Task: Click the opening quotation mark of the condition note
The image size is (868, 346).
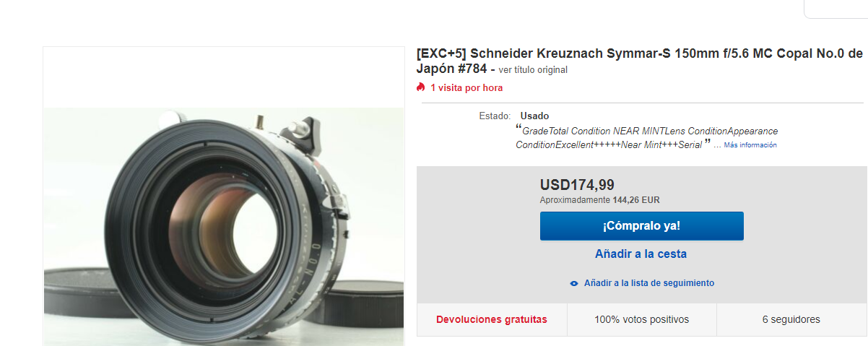Action: pos(518,129)
